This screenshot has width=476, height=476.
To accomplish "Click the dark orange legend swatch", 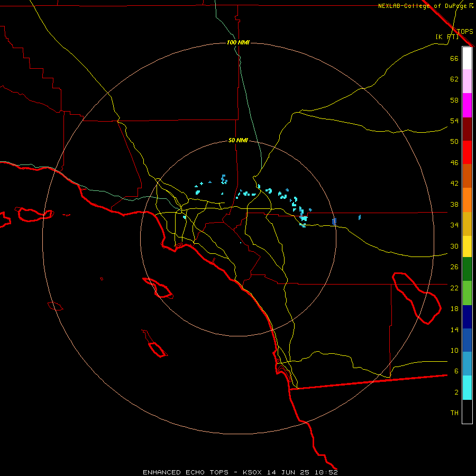I will pos(467,176).
